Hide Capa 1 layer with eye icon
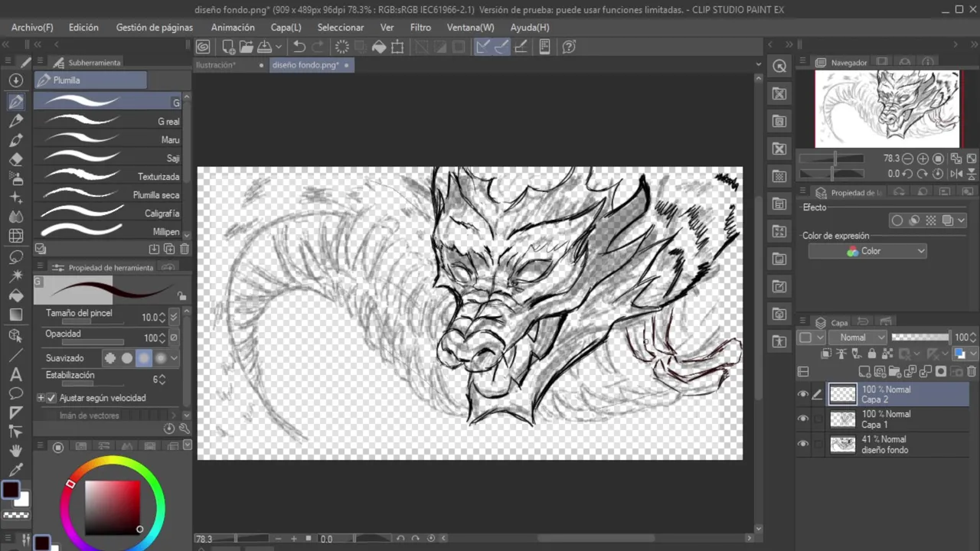This screenshot has width=980, height=551. [x=803, y=419]
